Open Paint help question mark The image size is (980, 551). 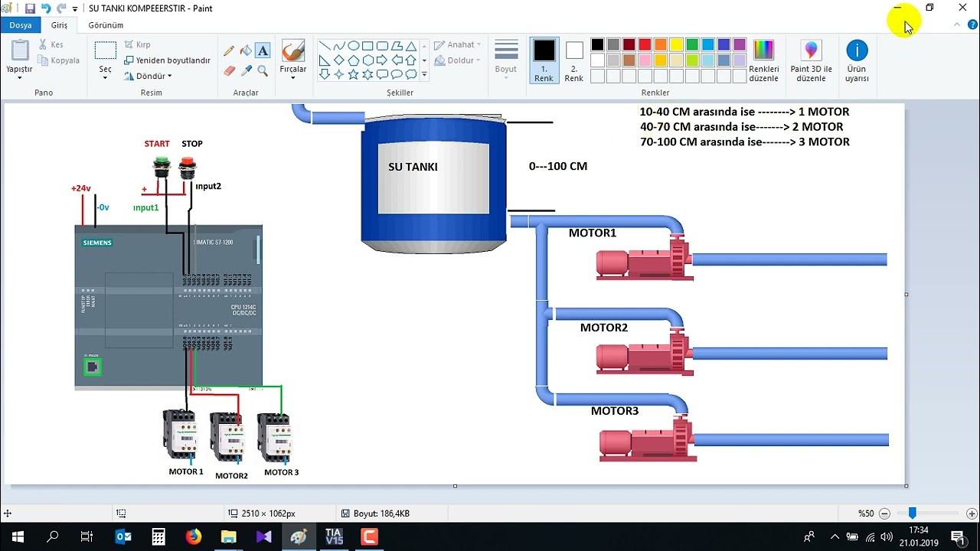point(971,25)
